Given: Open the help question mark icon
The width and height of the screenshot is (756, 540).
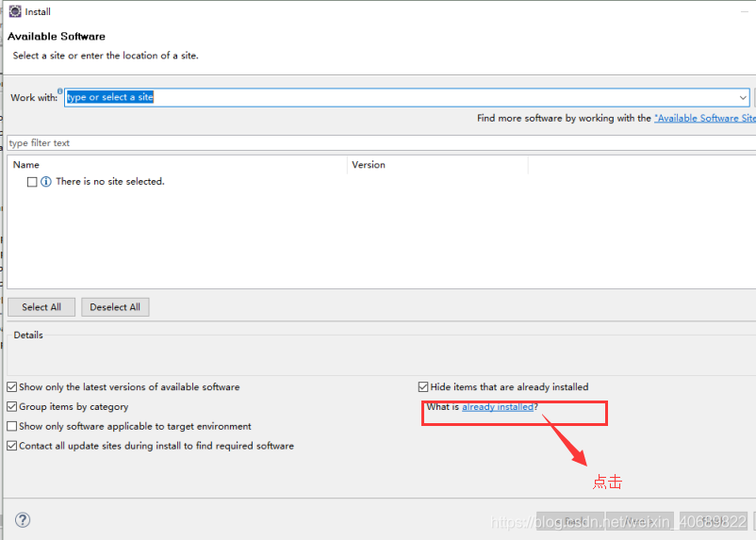Looking at the screenshot, I should tap(23, 520).
